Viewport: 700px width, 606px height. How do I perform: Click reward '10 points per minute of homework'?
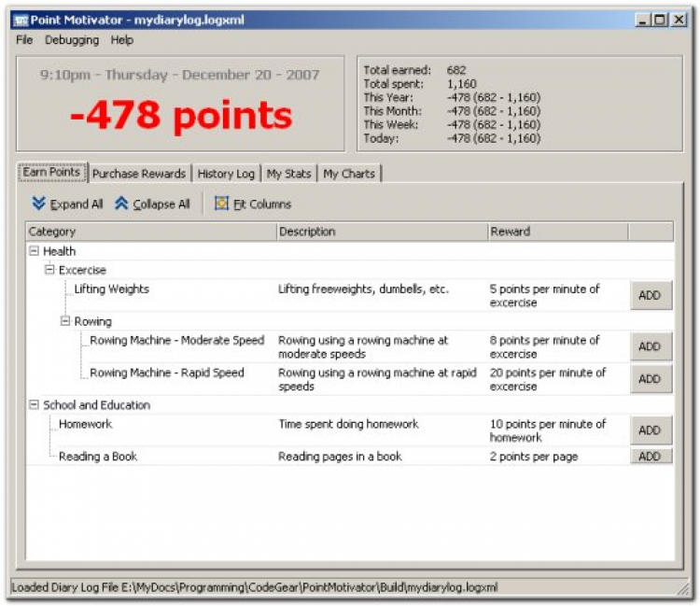pyautogui.click(x=548, y=430)
